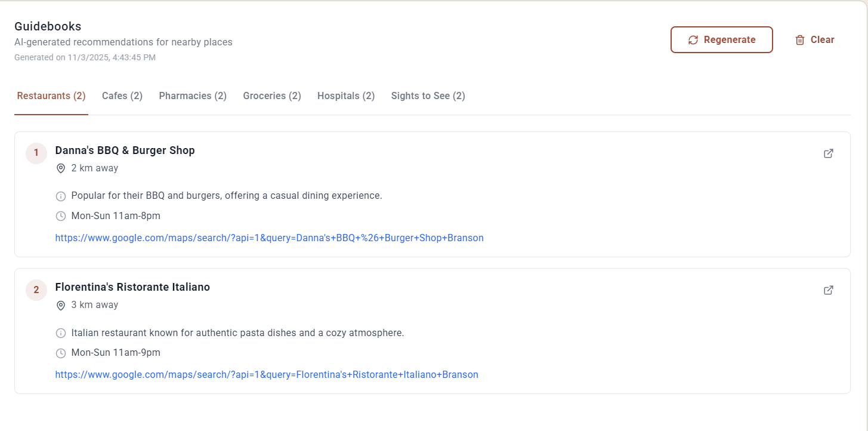Clear the generated guidebooks
Screen dimensions: 868x431
click(x=814, y=40)
